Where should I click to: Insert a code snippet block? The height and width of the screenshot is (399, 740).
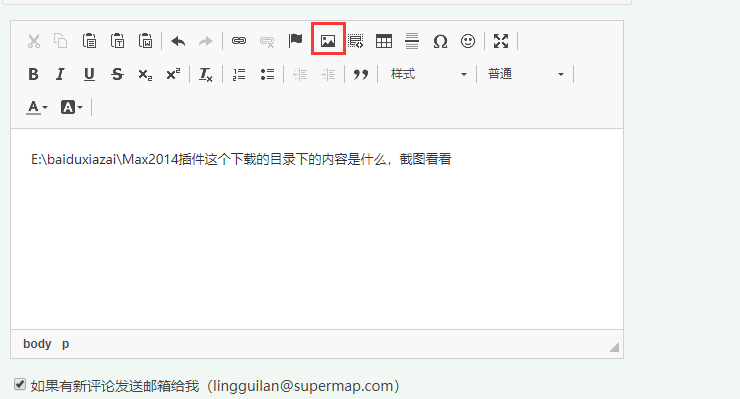coord(356,41)
